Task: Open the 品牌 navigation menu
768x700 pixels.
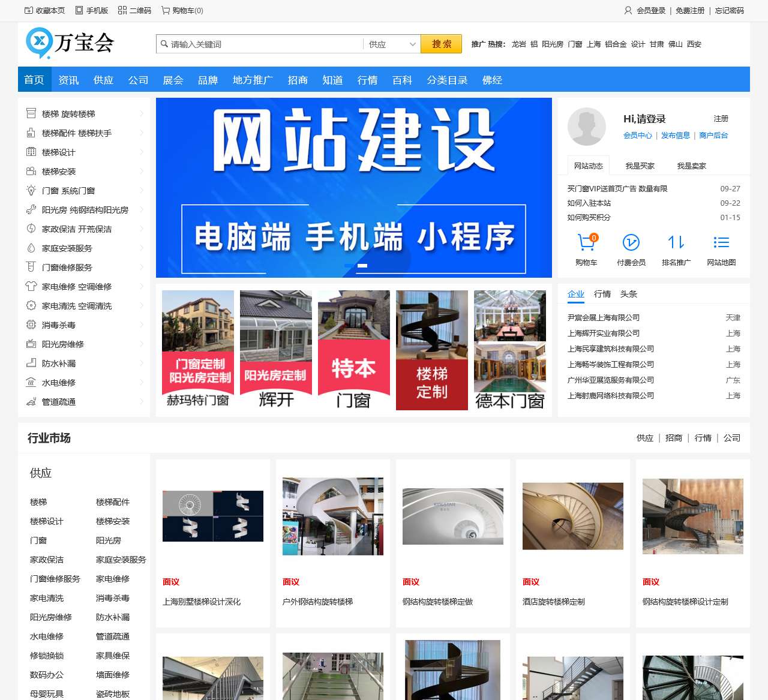Action: tap(208, 80)
